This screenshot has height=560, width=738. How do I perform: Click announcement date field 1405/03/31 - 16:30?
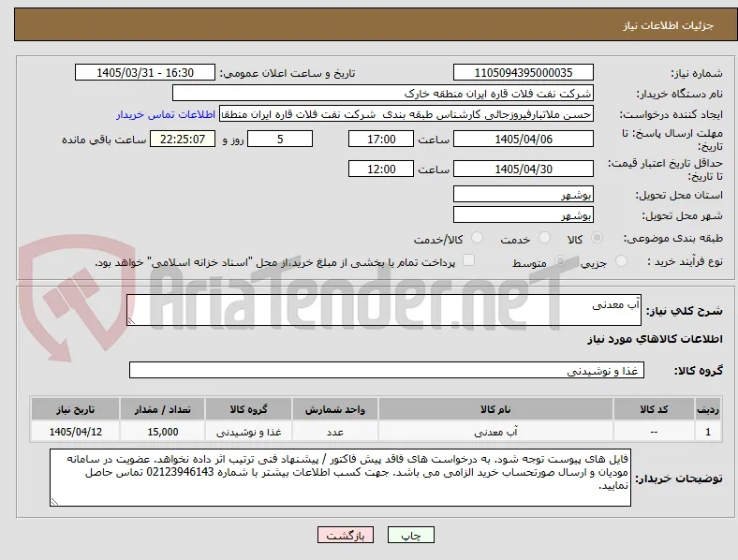(x=145, y=72)
